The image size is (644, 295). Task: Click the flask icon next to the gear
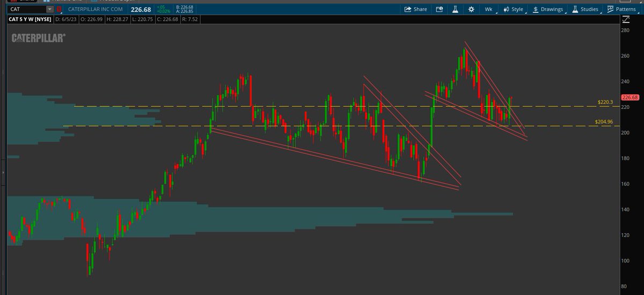point(455,9)
